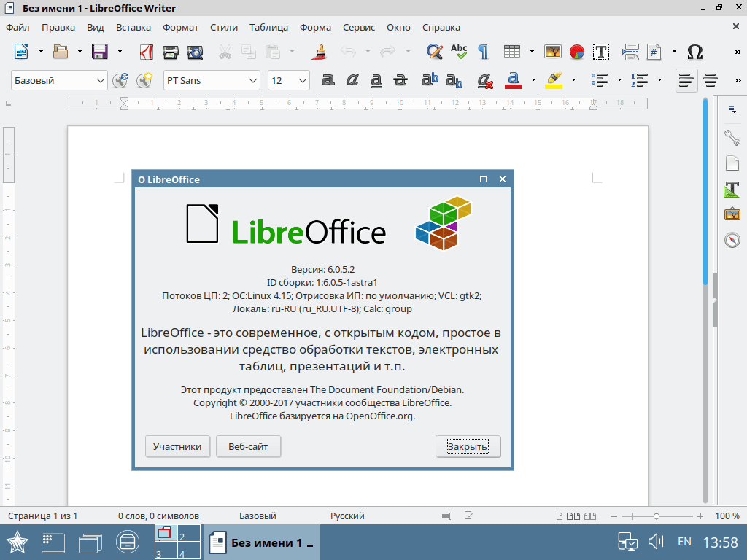This screenshot has width=747, height=560.
Task: Open the PT Sans font name dropdown
Action: [x=253, y=80]
